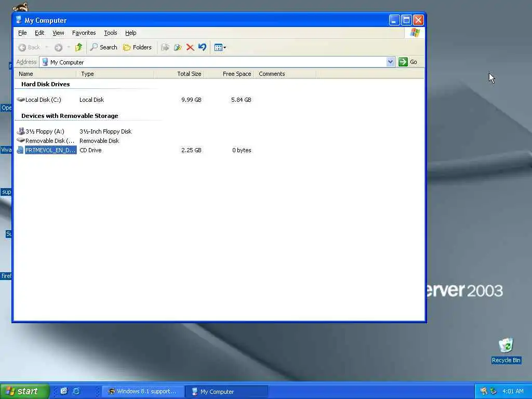532x399 pixels.
Task: Click the Copy To toolbar icon
Action: (178, 47)
